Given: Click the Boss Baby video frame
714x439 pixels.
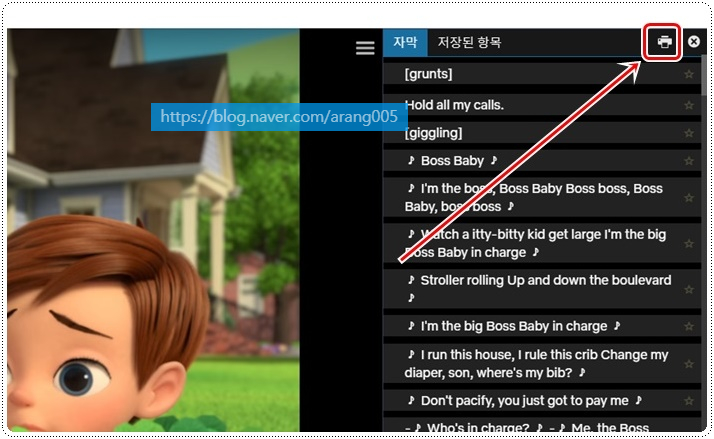Looking at the screenshot, I should point(153,230).
